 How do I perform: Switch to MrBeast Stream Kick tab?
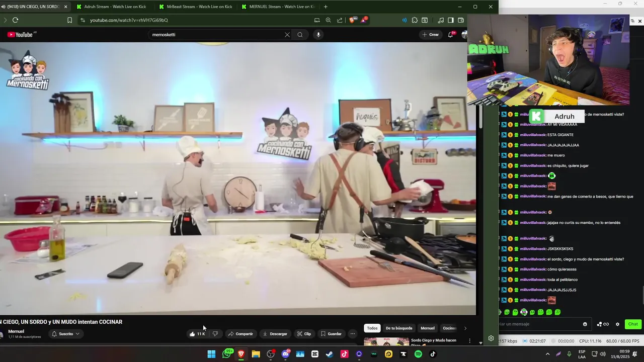[199, 7]
